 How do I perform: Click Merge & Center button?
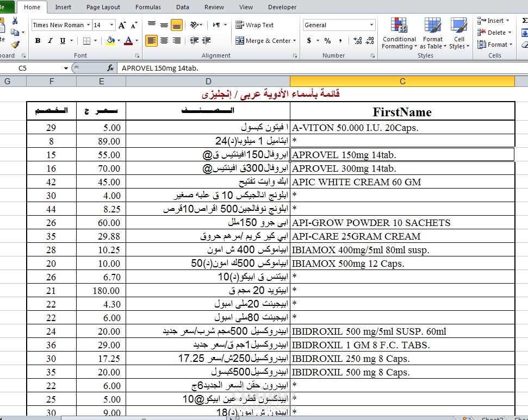[x=263, y=41]
